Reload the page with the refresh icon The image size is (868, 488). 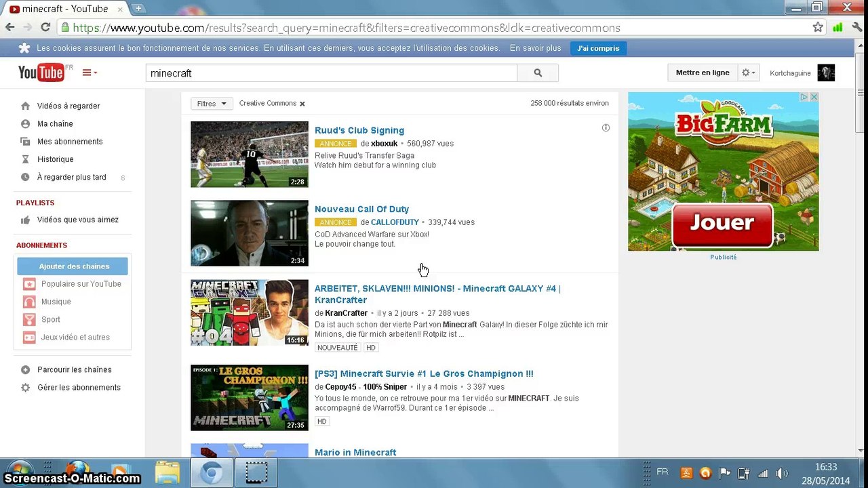[45, 28]
